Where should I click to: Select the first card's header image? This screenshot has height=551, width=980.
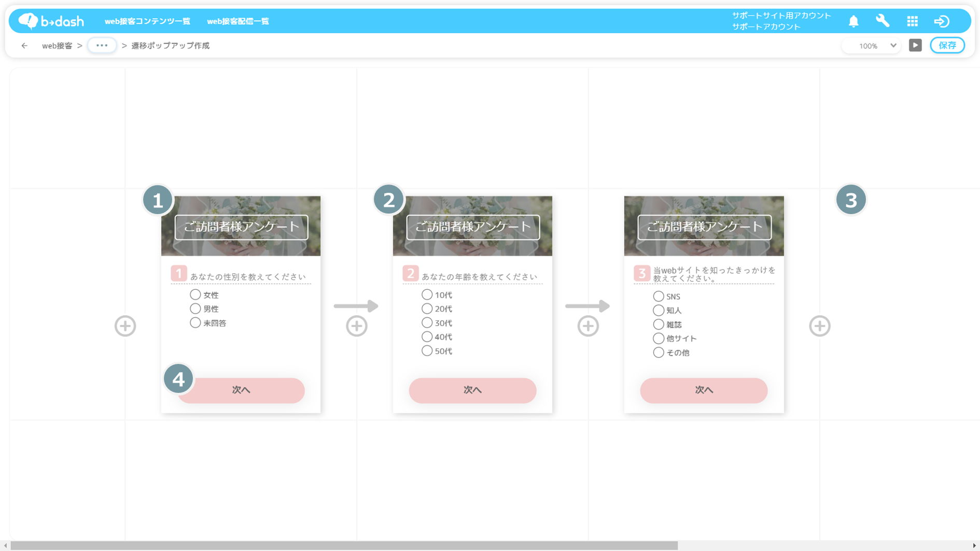pos(241,226)
